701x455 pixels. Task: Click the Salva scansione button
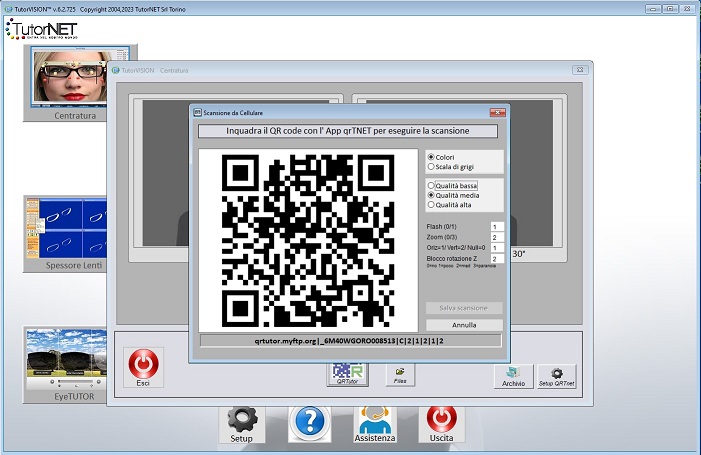(464, 308)
